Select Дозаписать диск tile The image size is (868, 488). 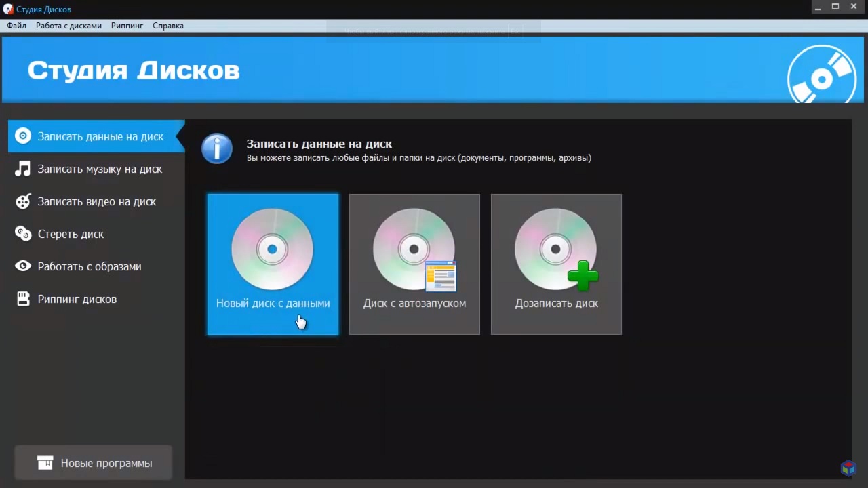(x=556, y=264)
